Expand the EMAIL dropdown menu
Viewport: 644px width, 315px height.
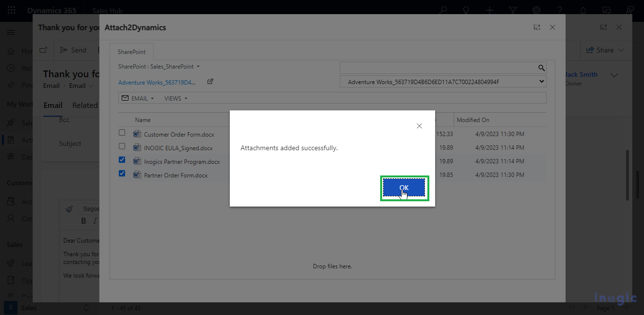click(x=138, y=98)
